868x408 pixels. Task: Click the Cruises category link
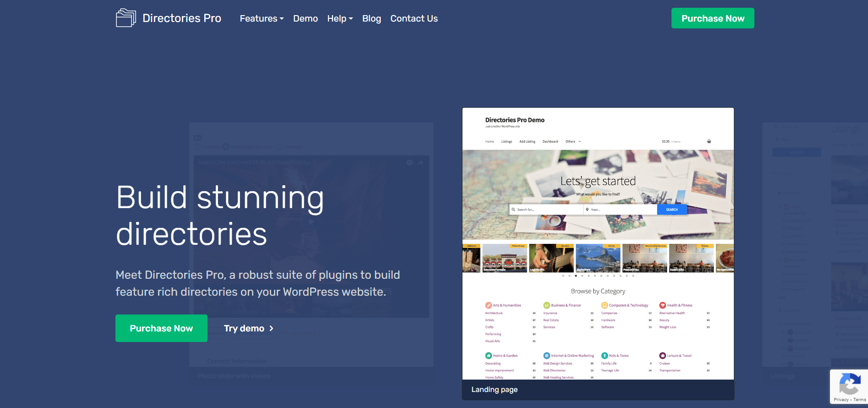665,364
